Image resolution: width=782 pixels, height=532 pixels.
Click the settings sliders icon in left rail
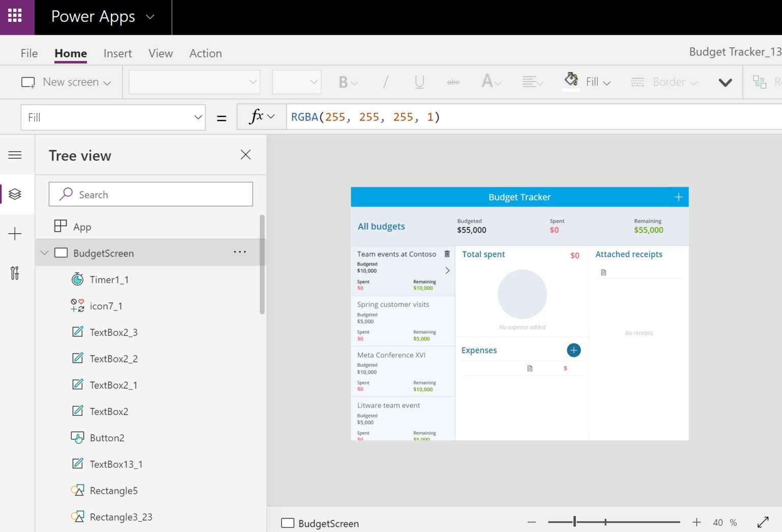click(x=15, y=273)
